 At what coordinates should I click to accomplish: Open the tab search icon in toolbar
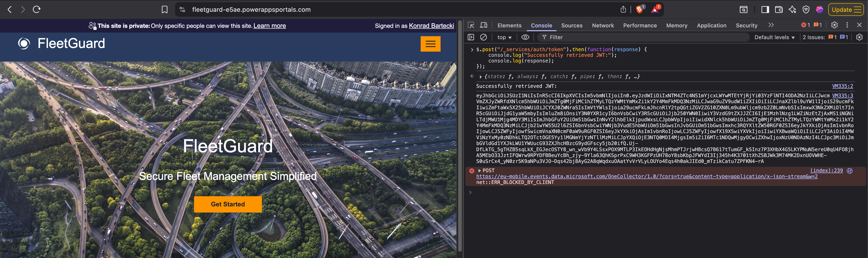pos(743,10)
